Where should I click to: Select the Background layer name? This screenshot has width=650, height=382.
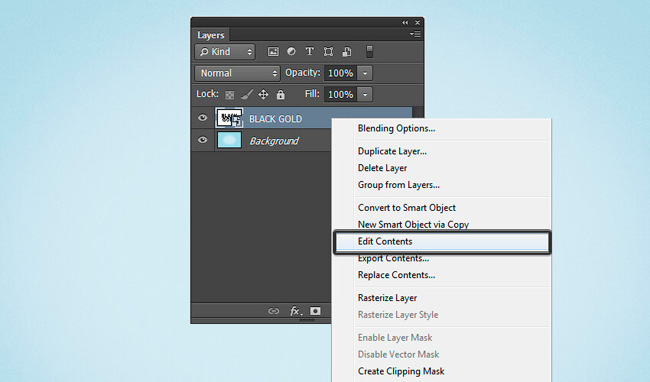(274, 141)
